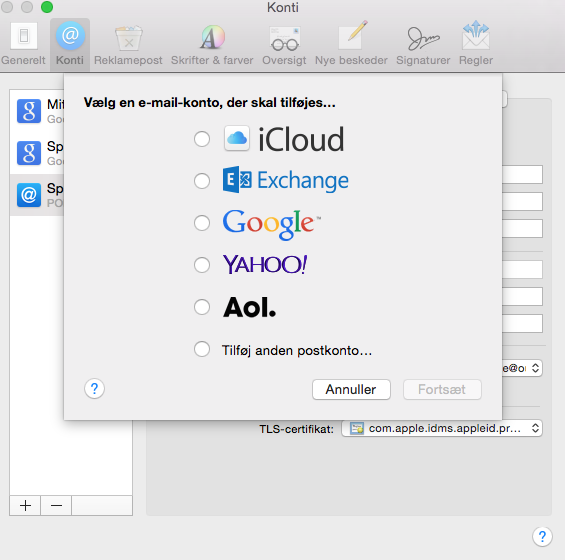Open Nye beskeder preferences
The width and height of the screenshot is (565, 560).
[x=351, y=44]
